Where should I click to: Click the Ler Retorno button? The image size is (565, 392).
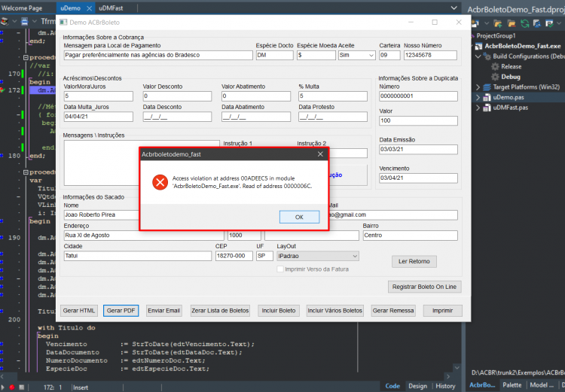tap(414, 261)
